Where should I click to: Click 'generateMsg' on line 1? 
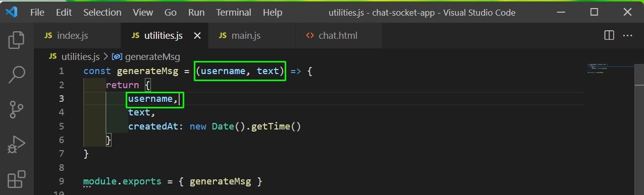(147, 71)
